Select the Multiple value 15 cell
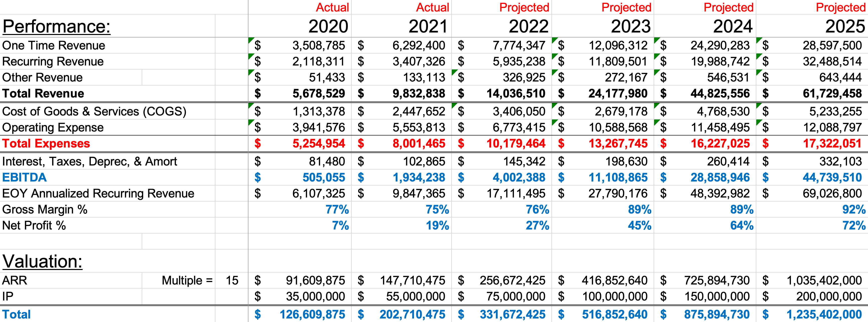 click(232, 280)
